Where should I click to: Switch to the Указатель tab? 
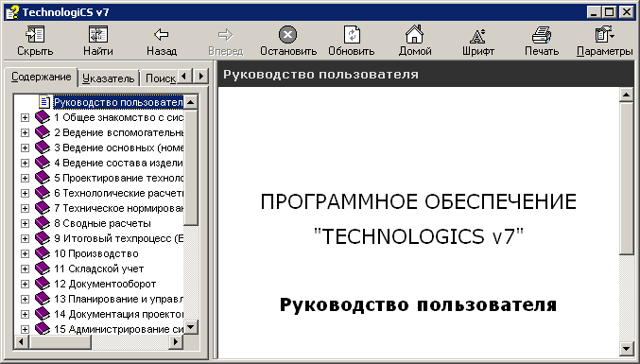coord(108,78)
